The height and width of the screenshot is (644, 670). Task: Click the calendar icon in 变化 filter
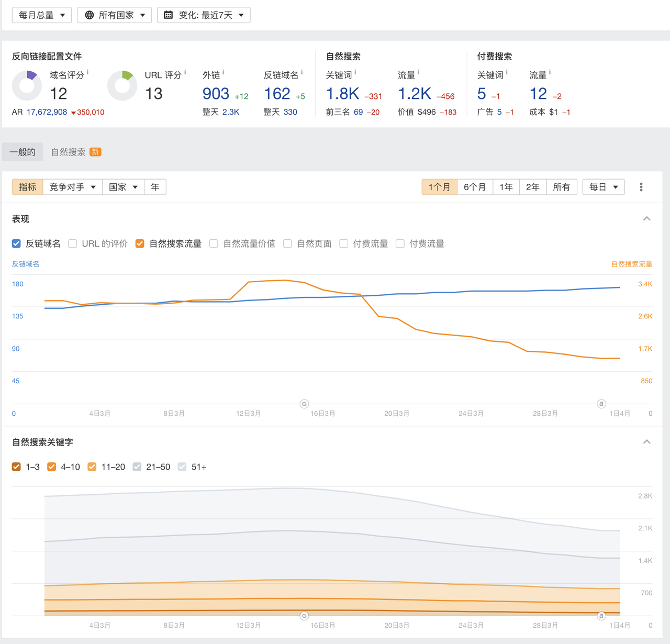(168, 15)
